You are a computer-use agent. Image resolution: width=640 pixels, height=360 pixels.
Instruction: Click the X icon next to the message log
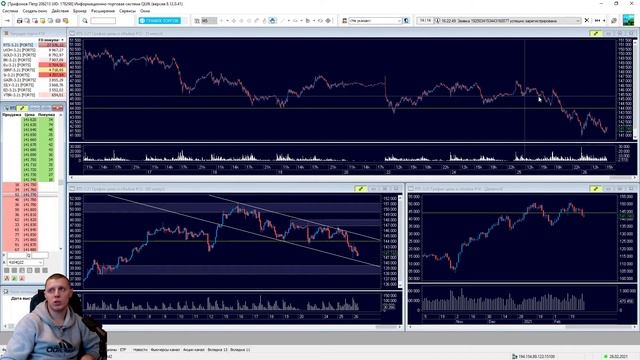click(x=587, y=20)
